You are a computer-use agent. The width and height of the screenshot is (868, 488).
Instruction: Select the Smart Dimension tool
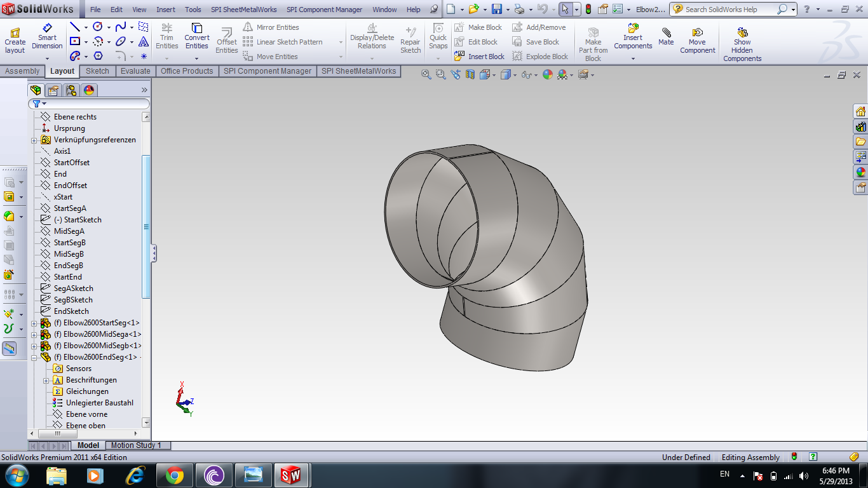pyautogui.click(x=48, y=38)
